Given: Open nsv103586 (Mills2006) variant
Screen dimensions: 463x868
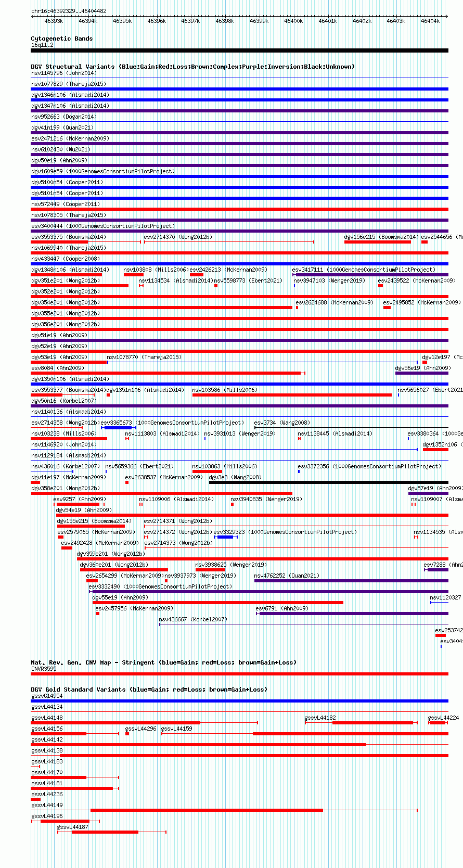Looking at the screenshot, I should click(x=225, y=390).
